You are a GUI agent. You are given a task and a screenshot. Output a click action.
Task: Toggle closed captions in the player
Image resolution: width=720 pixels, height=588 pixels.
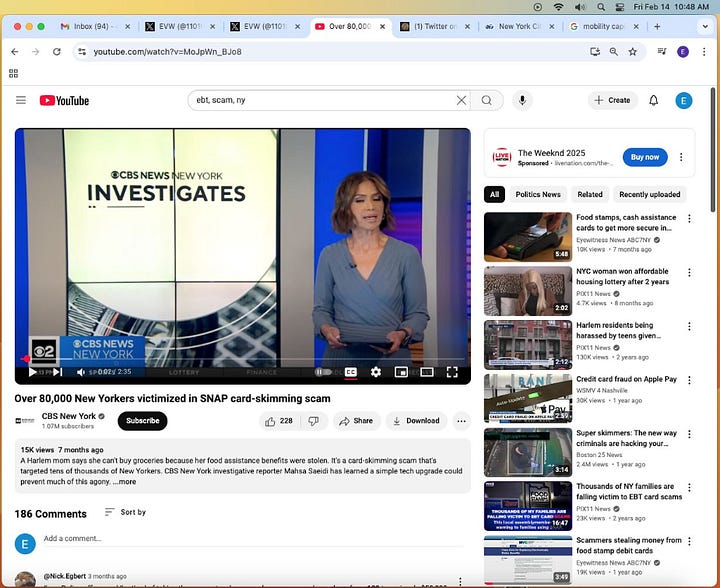[351, 372]
